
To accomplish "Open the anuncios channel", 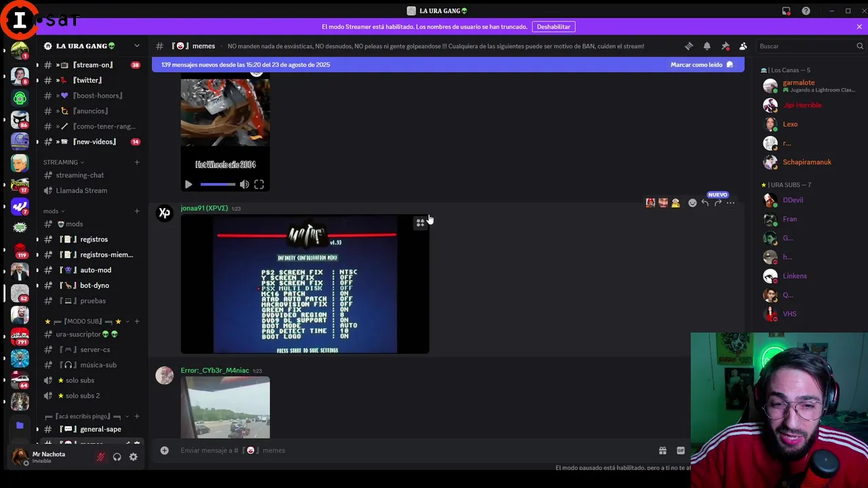I will [x=92, y=111].
